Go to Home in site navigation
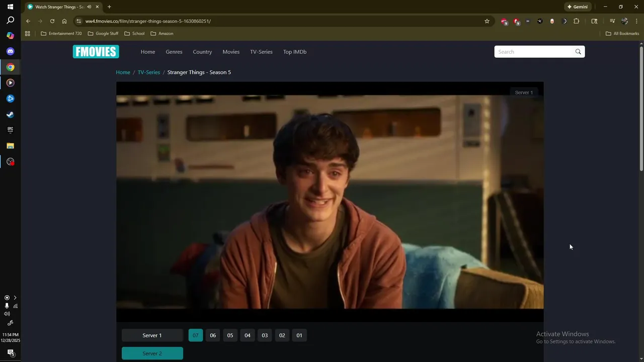This screenshot has width=644, height=362. [148, 52]
